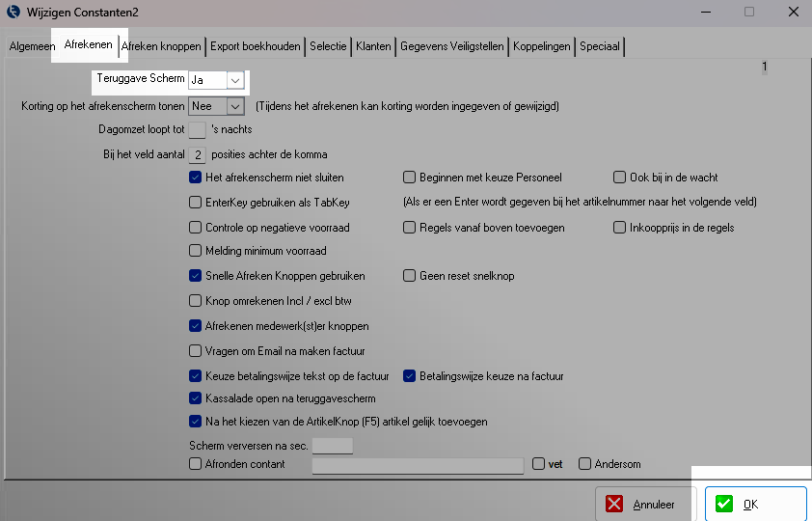This screenshot has height=521, width=812.
Task: Enable EnterKey gebruiken als TabKey
Action: 196,203
